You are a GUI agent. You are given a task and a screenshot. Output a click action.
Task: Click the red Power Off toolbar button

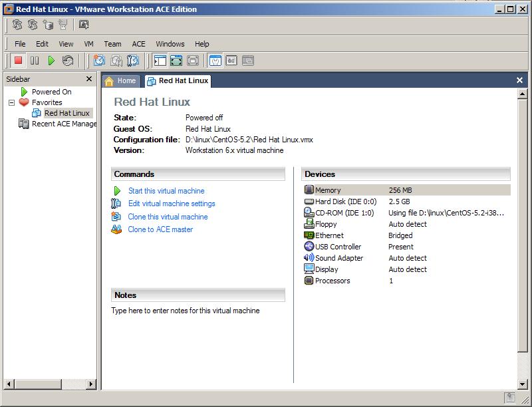pyautogui.click(x=18, y=61)
